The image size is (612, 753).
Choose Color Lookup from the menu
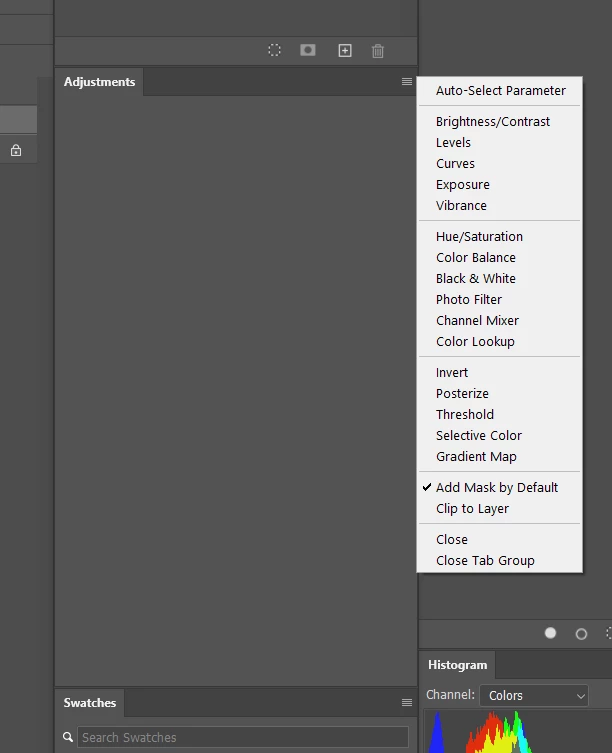500,341
